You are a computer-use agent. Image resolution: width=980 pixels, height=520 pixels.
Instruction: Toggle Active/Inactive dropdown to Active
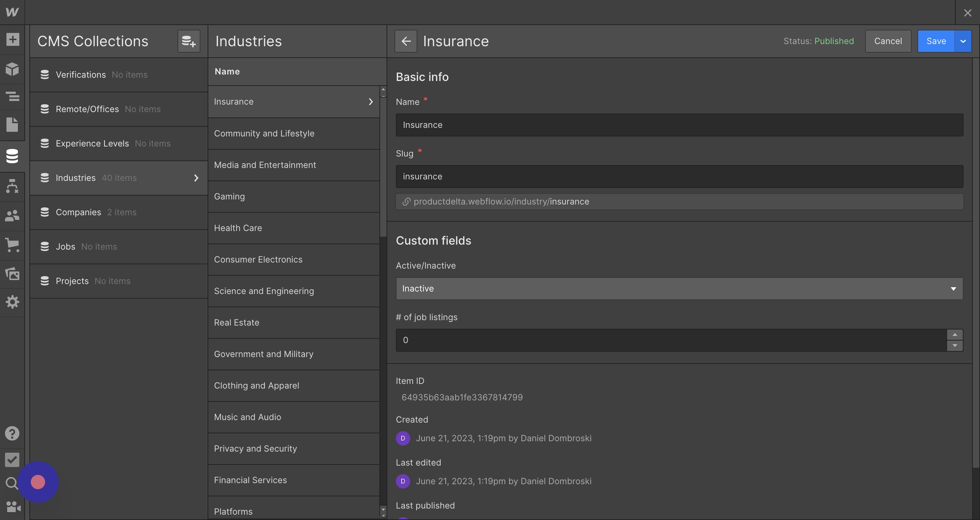pos(679,289)
